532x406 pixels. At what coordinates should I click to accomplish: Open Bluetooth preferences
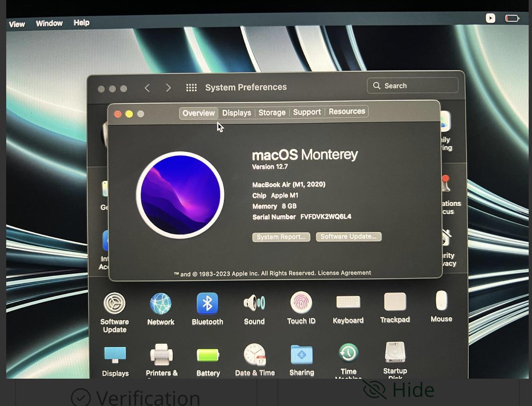207,309
